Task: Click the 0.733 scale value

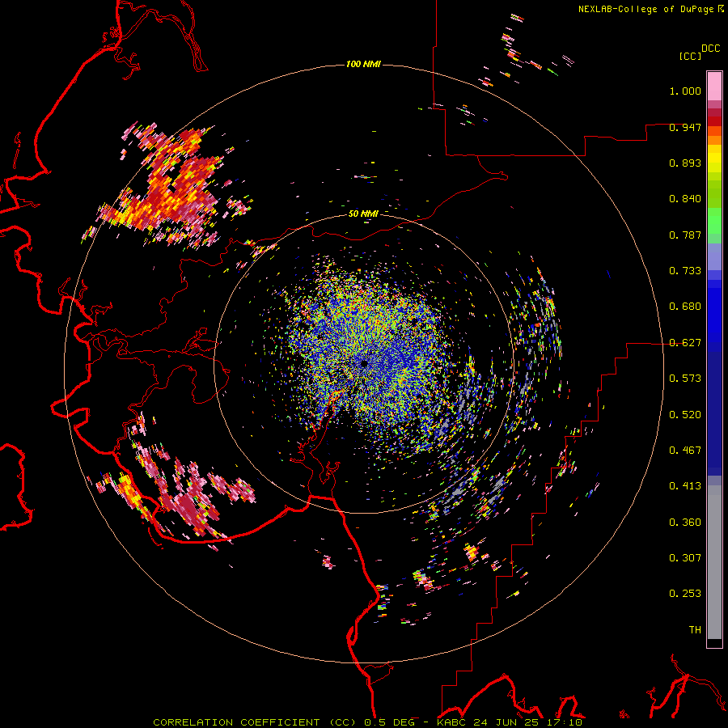Action: pos(685,271)
